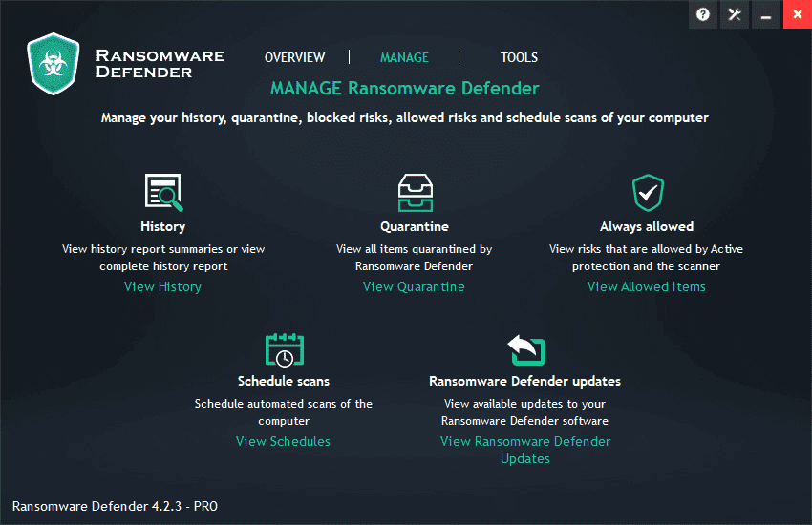Screen dimensions: 812x525
Task: Click the 'Schedule automated scans' description
Action: click(x=284, y=412)
